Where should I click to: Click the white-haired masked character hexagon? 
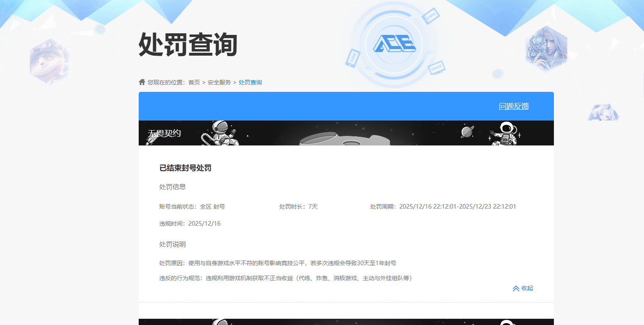coord(546,49)
